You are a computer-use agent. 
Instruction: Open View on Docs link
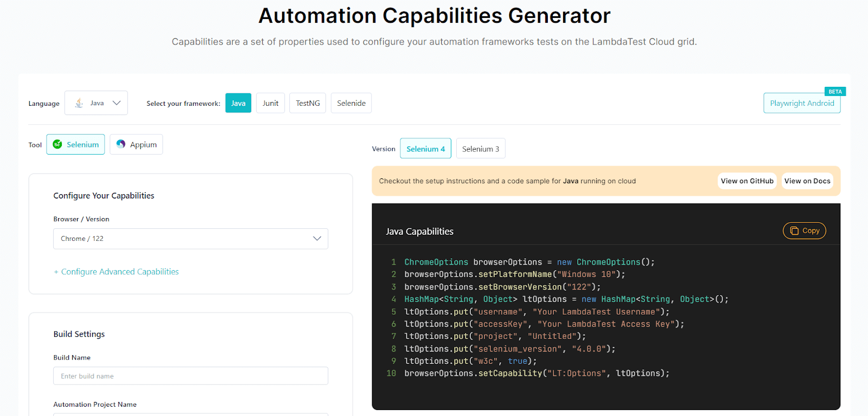coord(807,181)
